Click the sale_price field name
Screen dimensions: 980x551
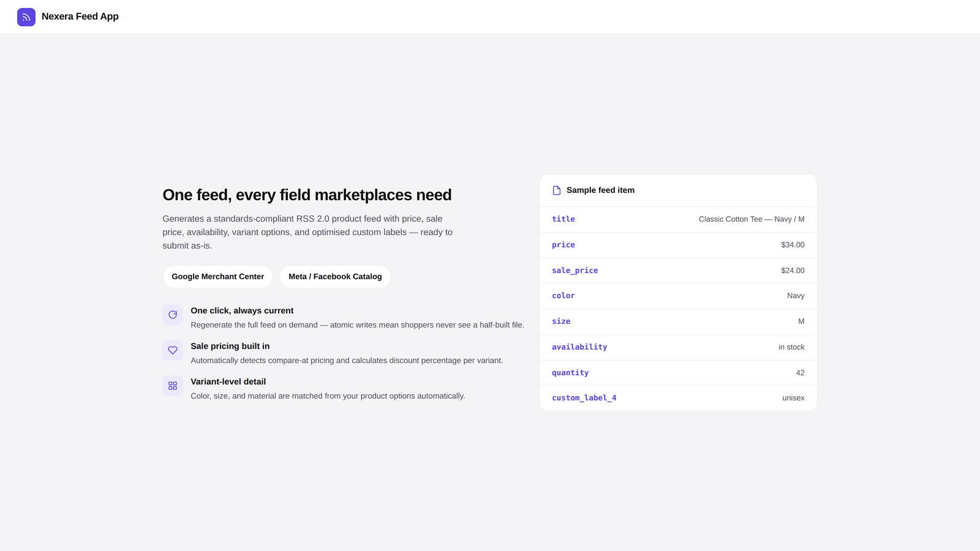pyautogui.click(x=575, y=271)
